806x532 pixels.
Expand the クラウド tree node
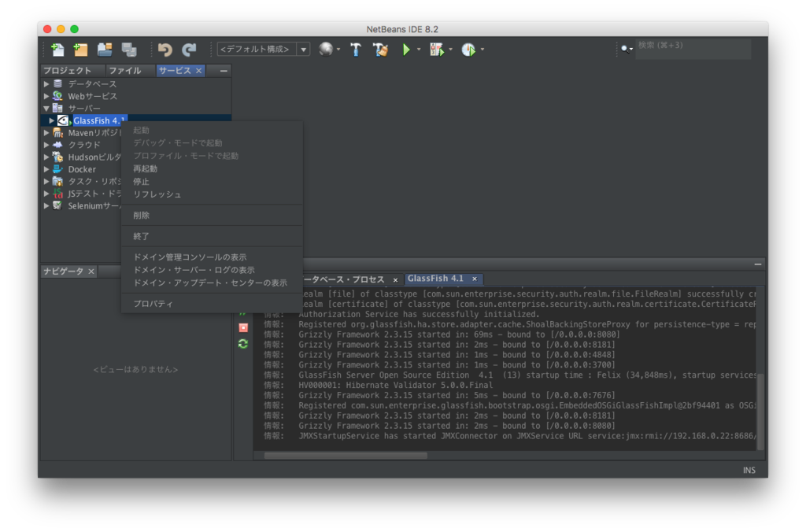[46, 145]
